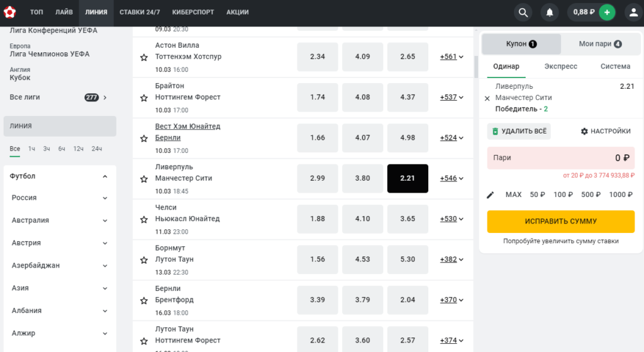Favorite the Челси – Ньюкасл Юнайтед match
The height and width of the screenshot is (352, 644).
coord(144,220)
